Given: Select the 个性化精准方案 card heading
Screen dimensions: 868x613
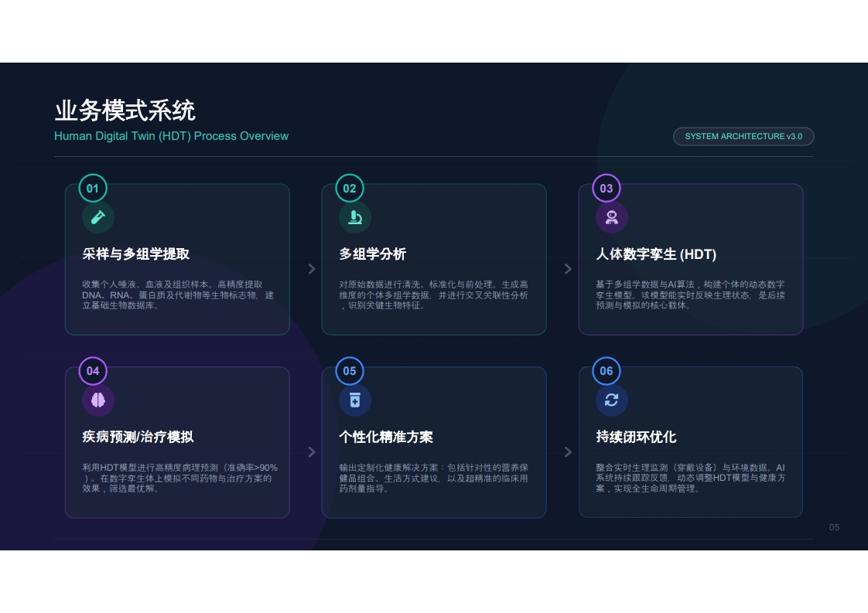Looking at the screenshot, I should pos(386,437).
